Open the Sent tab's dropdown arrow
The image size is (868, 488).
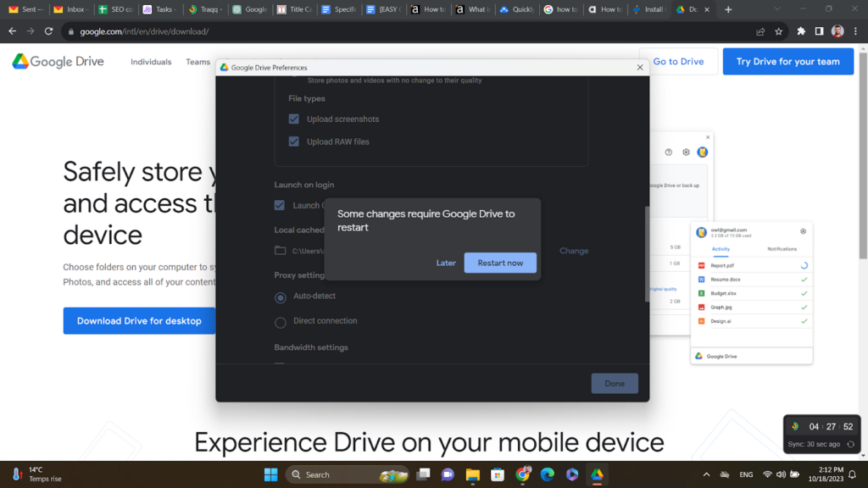pos(41,9)
